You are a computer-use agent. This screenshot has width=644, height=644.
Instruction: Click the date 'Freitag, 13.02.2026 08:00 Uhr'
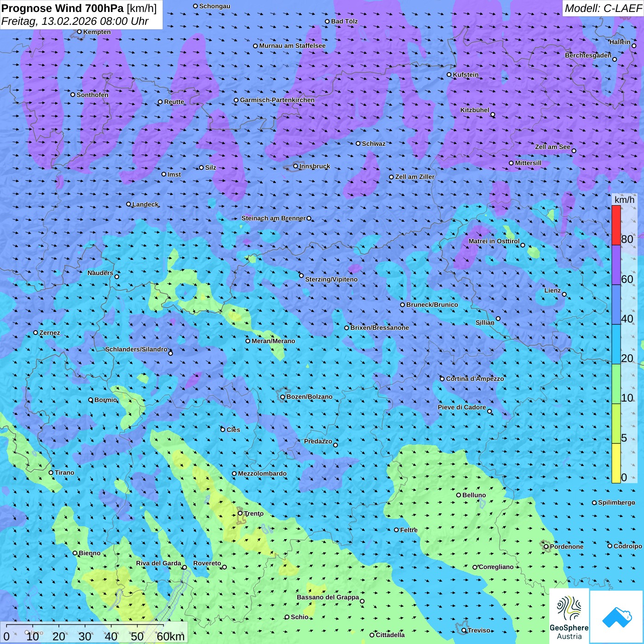[x=75, y=21]
